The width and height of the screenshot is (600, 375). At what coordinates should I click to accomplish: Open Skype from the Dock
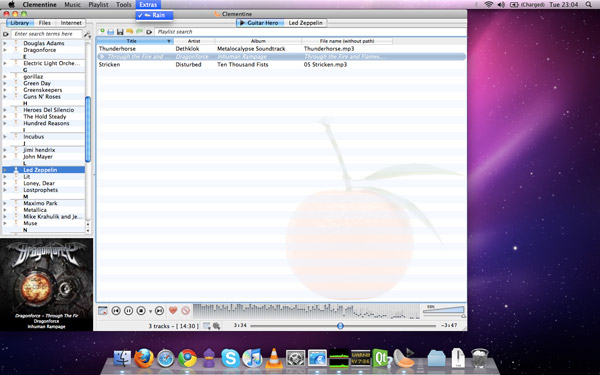[231, 359]
